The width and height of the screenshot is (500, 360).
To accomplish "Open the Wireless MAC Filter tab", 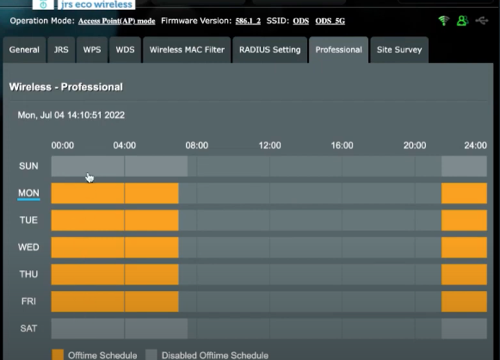I will click(187, 50).
